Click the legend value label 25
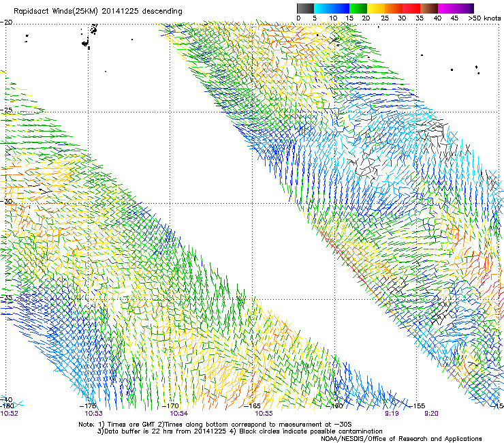 (x=385, y=18)
